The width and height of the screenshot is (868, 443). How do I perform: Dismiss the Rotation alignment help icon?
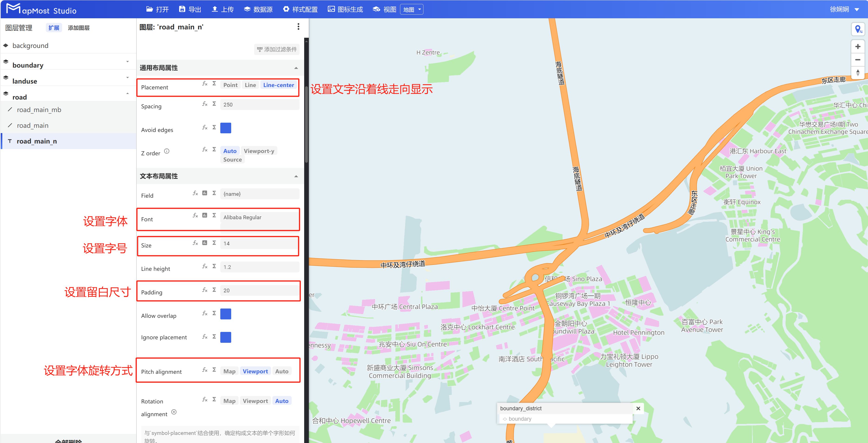pyautogui.click(x=174, y=412)
